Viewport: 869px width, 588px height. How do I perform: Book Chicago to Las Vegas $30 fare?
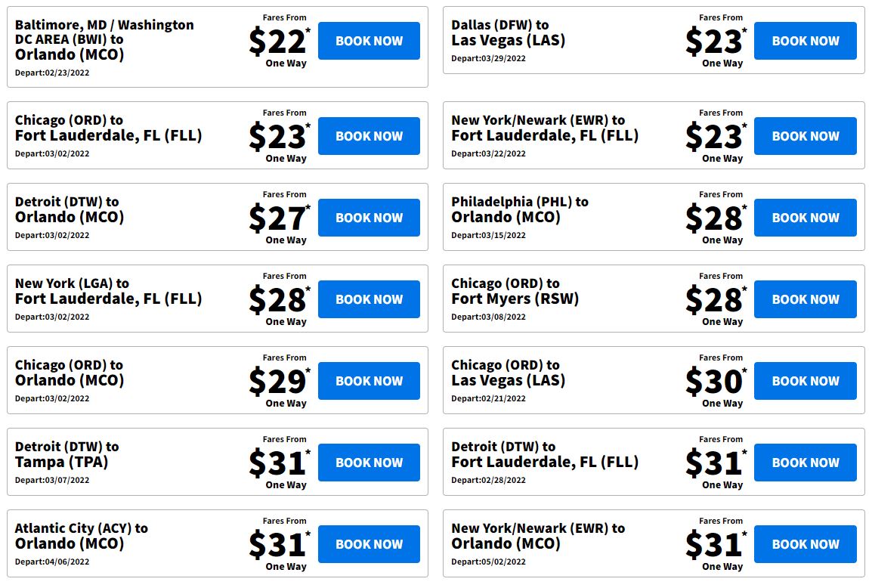tap(806, 381)
